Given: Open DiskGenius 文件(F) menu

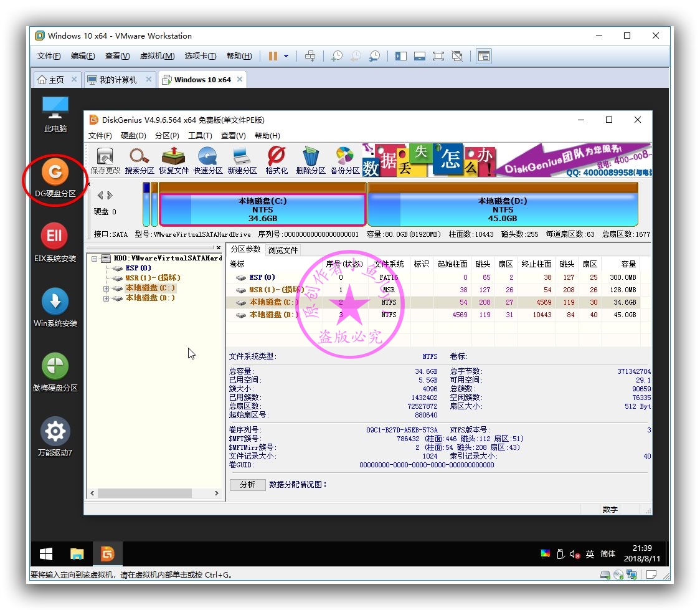Looking at the screenshot, I should pos(100,135).
